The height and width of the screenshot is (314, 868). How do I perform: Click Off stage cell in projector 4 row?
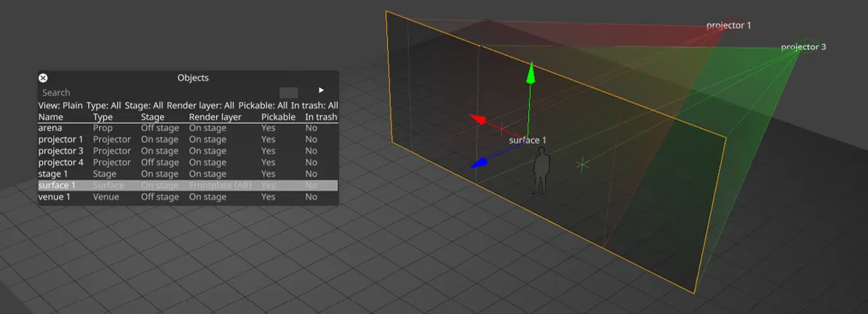tap(160, 162)
